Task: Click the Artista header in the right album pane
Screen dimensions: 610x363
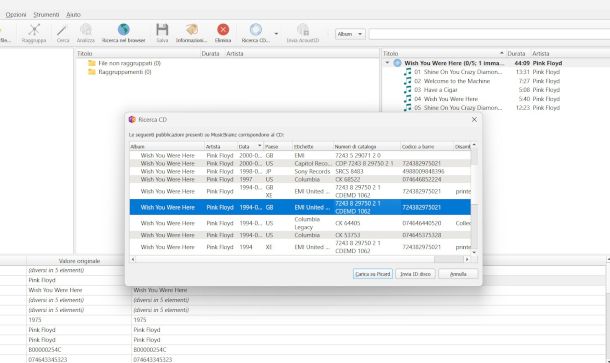Action: (x=541, y=54)
